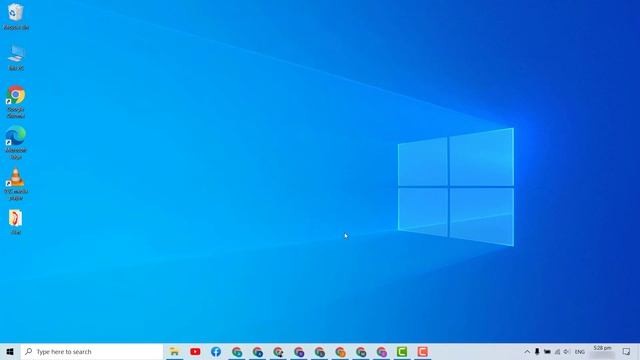Open the Chrome taskbar icon with black cursor badge
The height and width of the screenshot is (360, 640).
pyautogui.click(x=278, y=351)
